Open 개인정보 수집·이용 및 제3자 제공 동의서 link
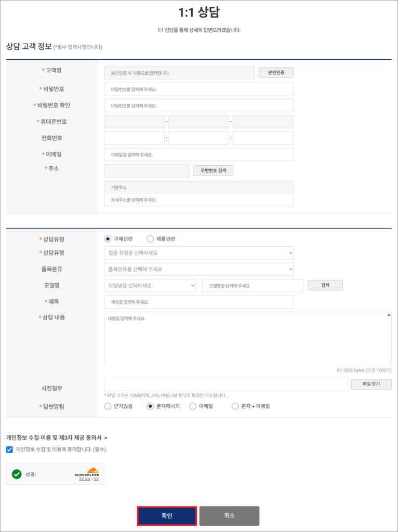Viewport: 398px width, 532px height. click(x=57, y=438)
